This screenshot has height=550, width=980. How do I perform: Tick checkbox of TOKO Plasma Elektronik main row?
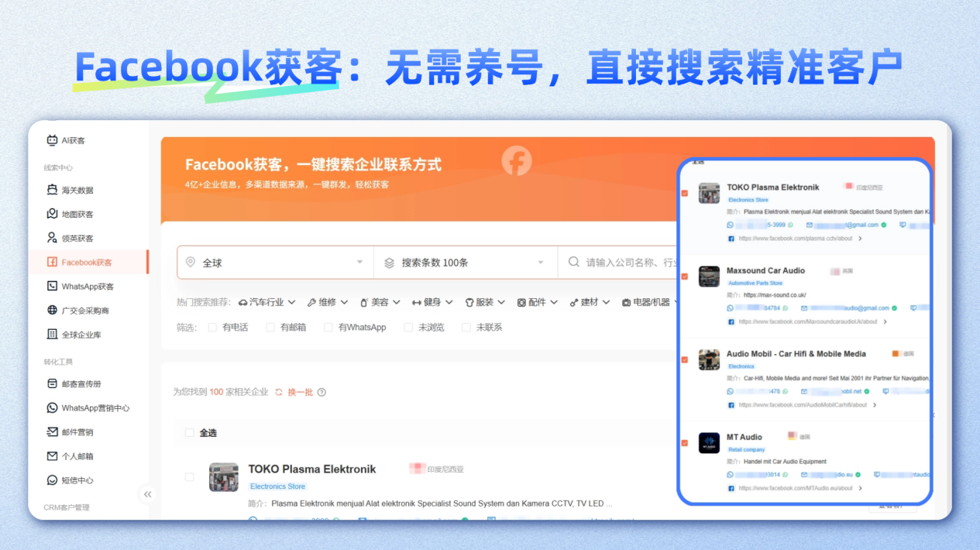tap(189, 476)
